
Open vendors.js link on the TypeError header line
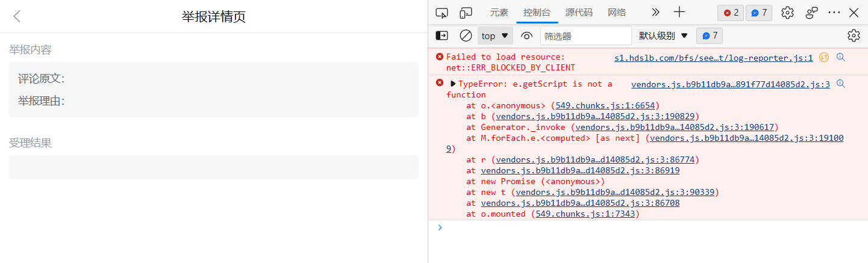pos(731,84)
